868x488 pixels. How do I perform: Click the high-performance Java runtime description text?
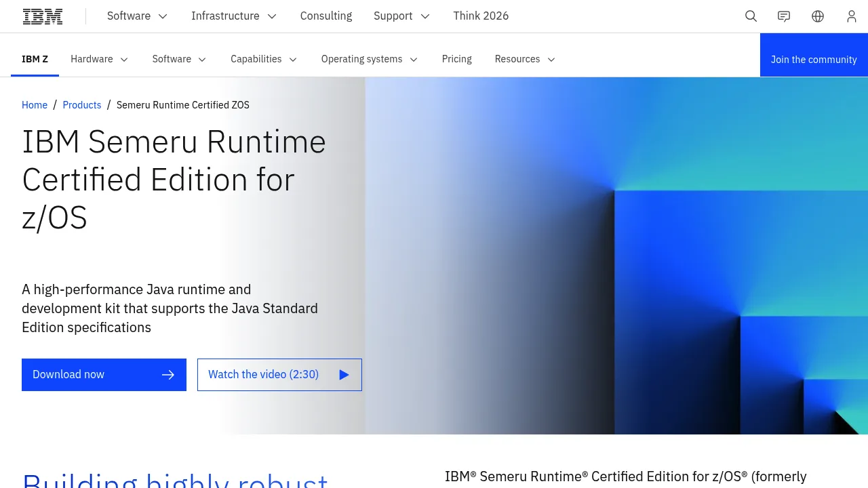[x=170, y=308]
